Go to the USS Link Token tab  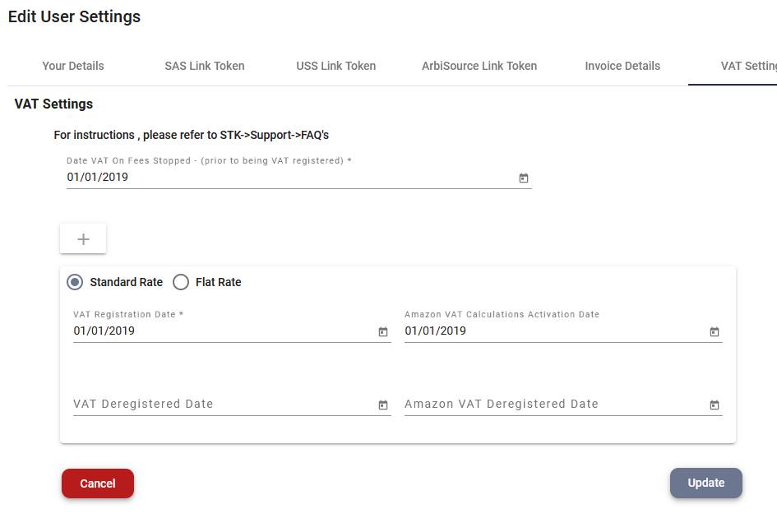(336, 66)
